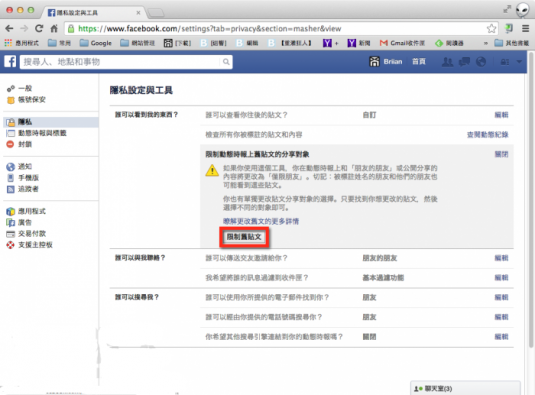This screenshot has height=395, width=535.
Task: Edit who can see future posts
Action: tap(501, 115)
